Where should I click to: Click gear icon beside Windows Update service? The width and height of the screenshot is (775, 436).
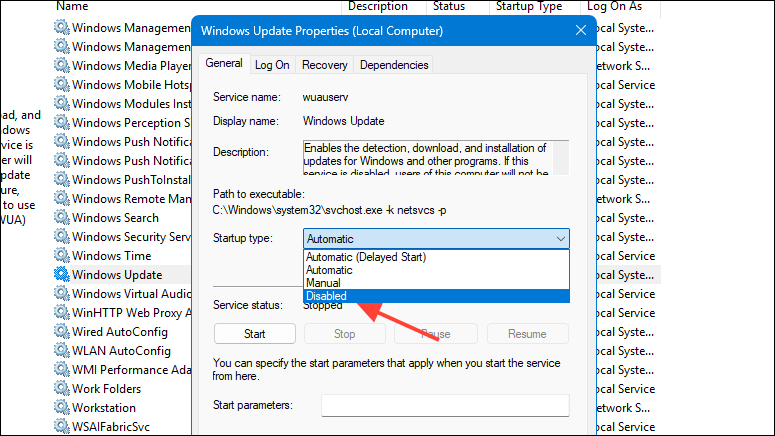click(x=62, y=274)
